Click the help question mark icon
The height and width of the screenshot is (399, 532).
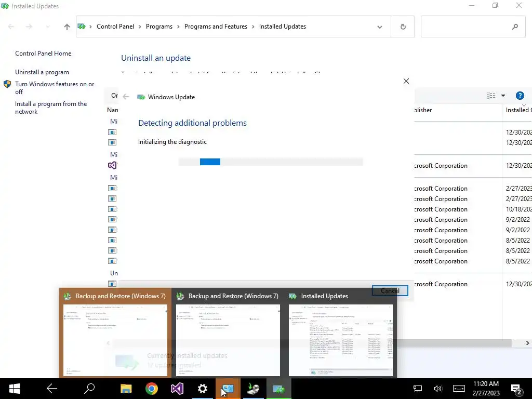point(520,96)
